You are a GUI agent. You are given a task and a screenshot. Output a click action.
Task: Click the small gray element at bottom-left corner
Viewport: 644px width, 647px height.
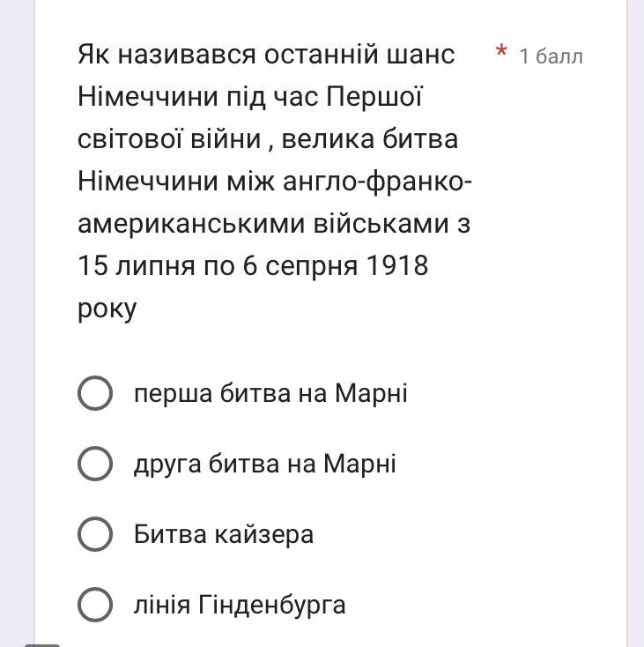42,643
